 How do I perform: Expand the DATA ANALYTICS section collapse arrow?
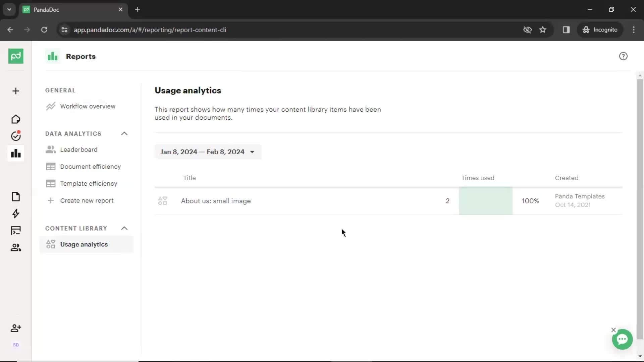pyautogui.click(x=124, y=133)
